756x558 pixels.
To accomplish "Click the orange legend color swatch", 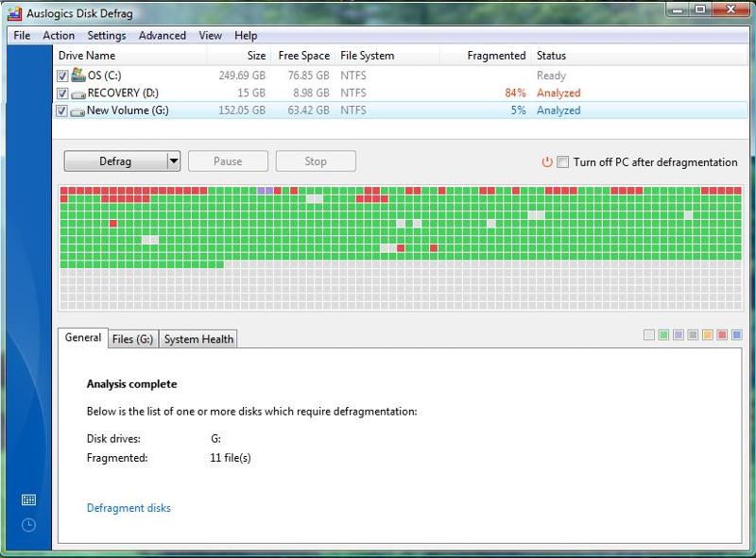I will click(x=708, y=335).
